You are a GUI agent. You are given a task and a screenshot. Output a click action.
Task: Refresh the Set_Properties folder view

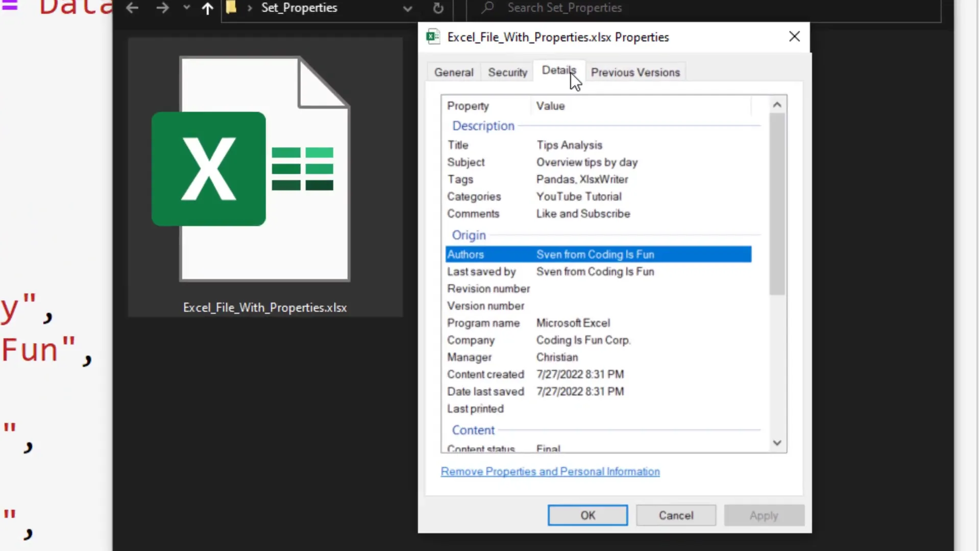click(438, 8)
